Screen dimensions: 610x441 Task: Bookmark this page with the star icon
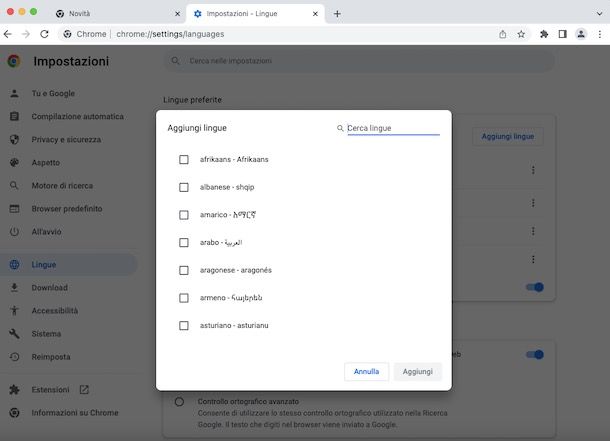pos(521,34)
